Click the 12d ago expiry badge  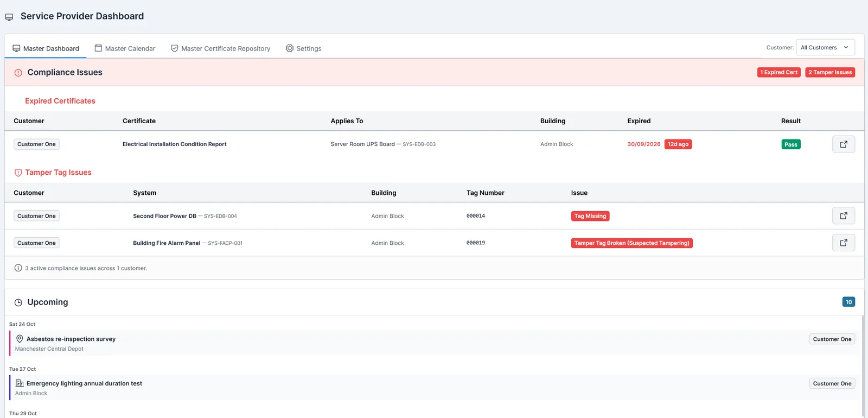pos(678,144)
